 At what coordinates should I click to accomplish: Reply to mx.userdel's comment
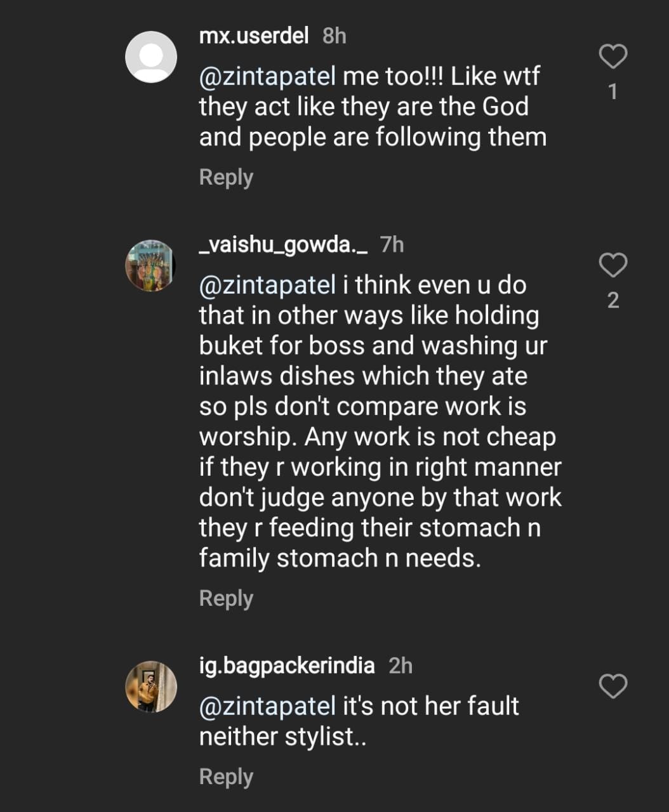click(x=226, y=177)
